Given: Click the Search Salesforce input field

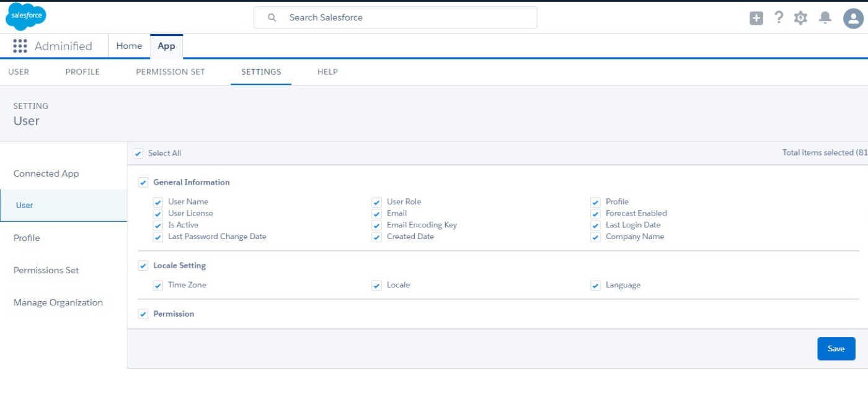Looking at the screenshot, I should coord(403,18).
